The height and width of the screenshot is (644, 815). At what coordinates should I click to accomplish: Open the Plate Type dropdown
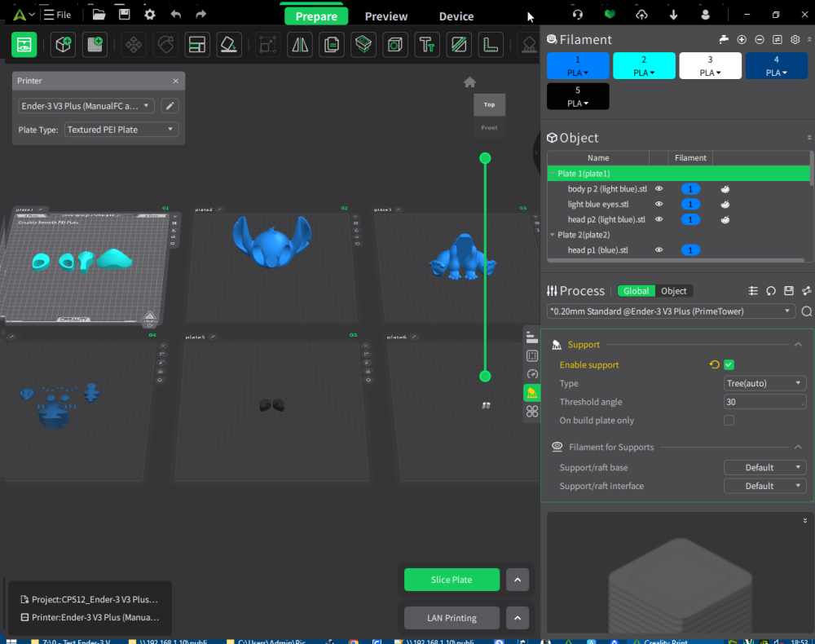pyautogui.click(x=121, y=130)
